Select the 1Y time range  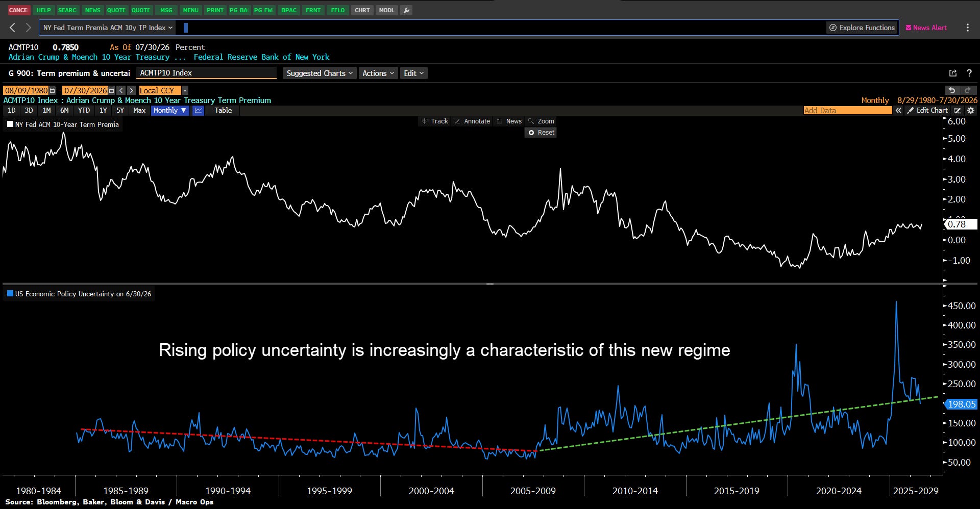coord(103,110)
